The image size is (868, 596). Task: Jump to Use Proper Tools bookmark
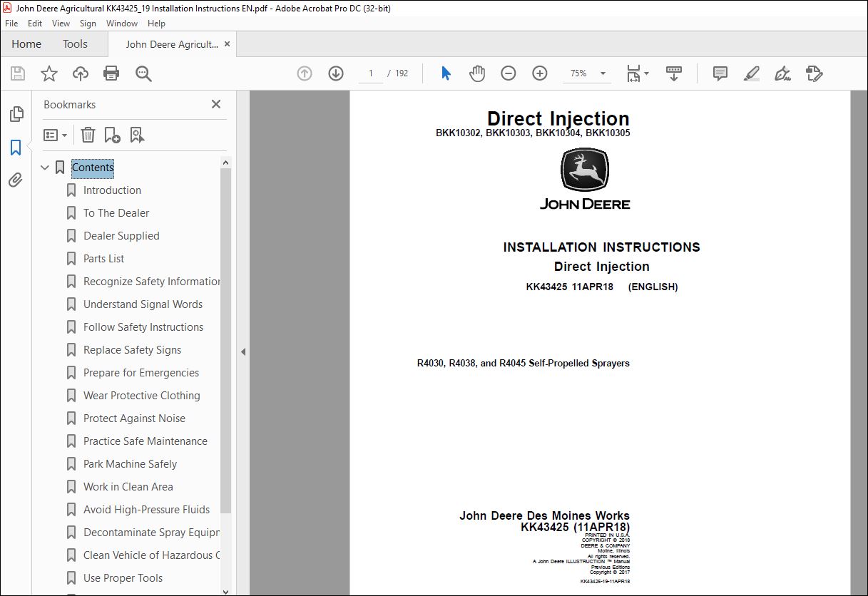(123, 578)
